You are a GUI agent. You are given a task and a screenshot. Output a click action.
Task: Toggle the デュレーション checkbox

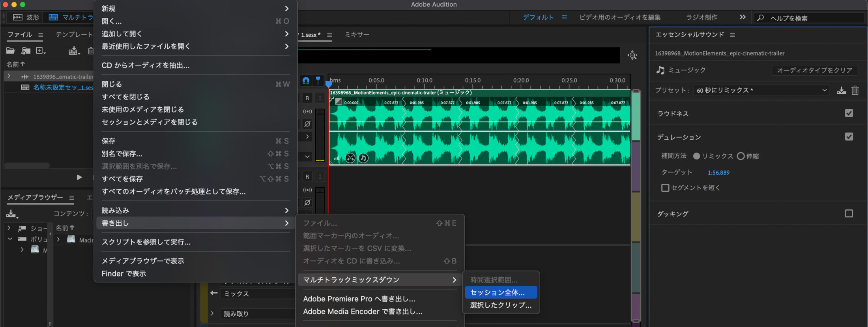click(849, 136)
